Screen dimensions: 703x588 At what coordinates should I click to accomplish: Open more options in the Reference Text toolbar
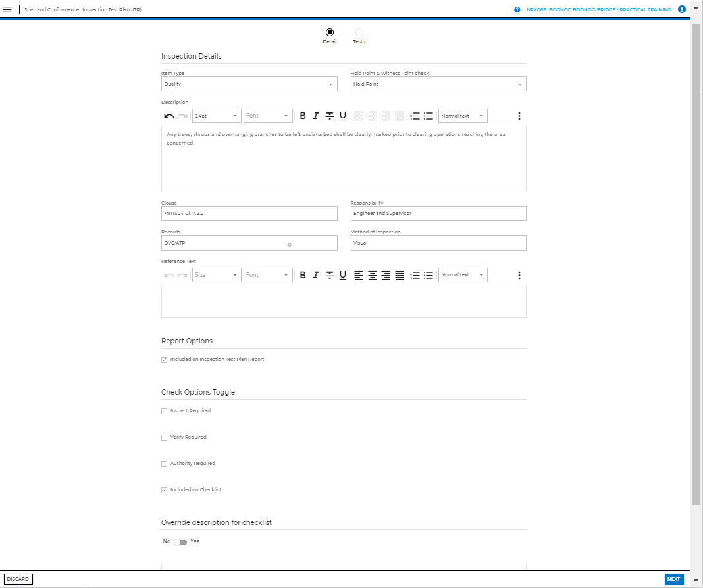pos(519,275)
